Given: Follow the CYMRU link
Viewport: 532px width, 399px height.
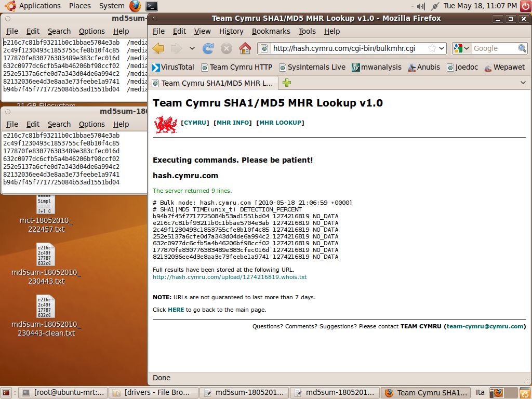Looking at the screenshot, I should coord(195,123).
